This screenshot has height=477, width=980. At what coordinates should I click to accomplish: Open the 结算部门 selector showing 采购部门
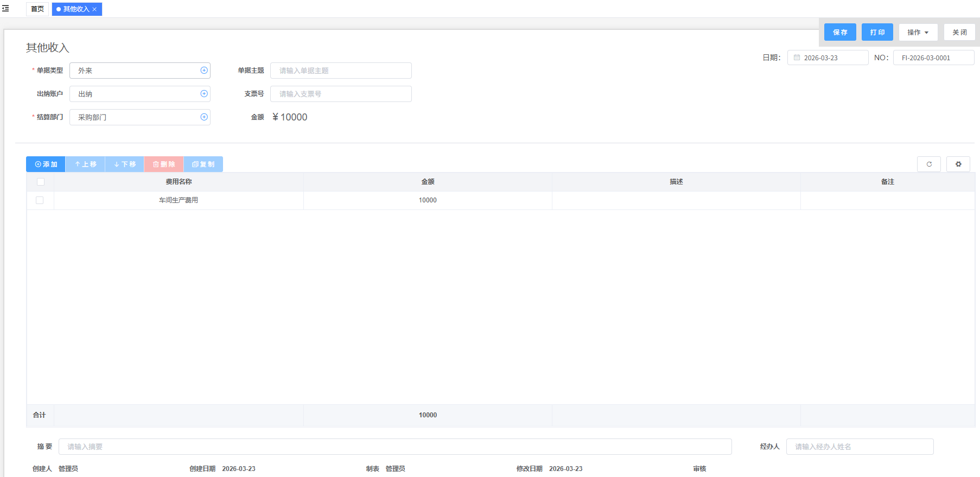point(136,117)
